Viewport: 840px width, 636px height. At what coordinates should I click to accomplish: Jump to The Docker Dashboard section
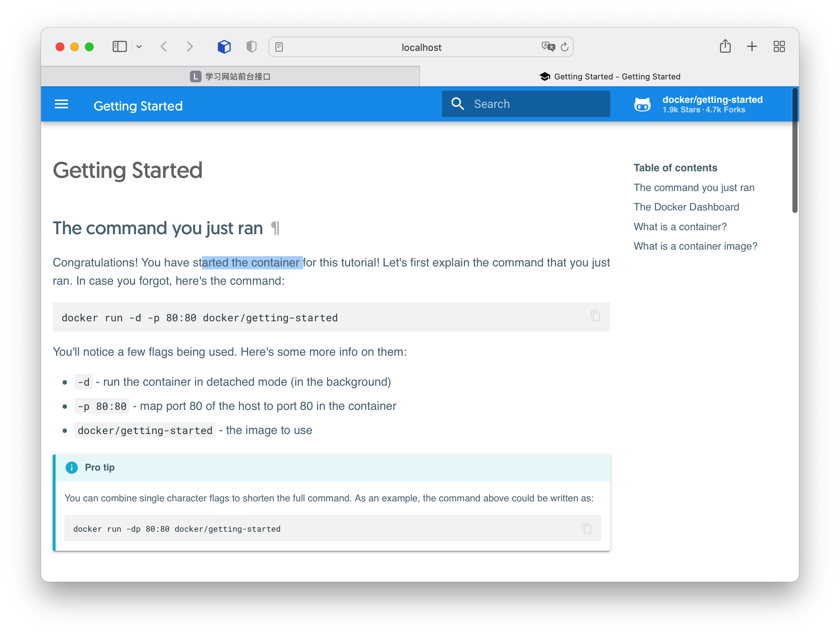tap(686, 207)
